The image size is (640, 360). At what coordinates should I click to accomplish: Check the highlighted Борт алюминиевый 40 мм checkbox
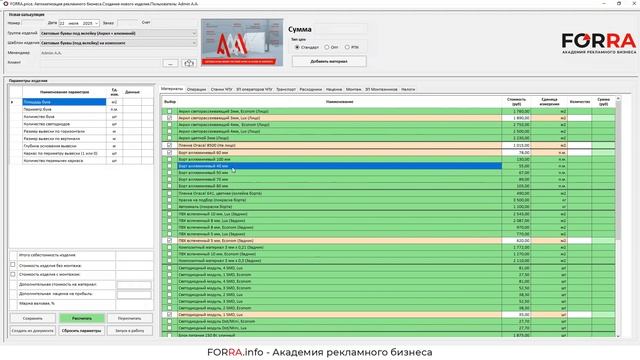coord(169,166)
